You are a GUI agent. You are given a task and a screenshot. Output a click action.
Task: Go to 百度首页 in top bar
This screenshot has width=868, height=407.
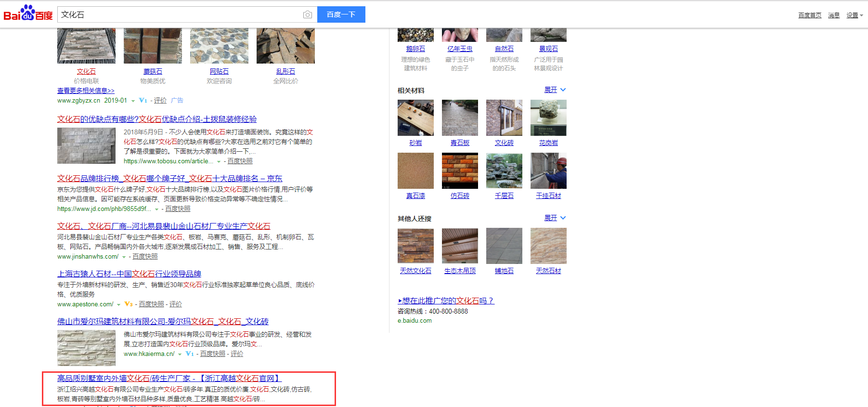[x=809, y=15]
